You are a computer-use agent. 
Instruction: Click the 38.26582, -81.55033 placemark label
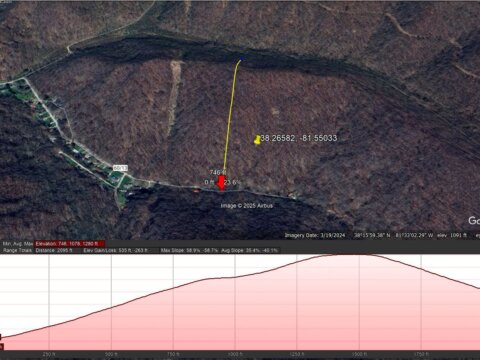(299, 138)
